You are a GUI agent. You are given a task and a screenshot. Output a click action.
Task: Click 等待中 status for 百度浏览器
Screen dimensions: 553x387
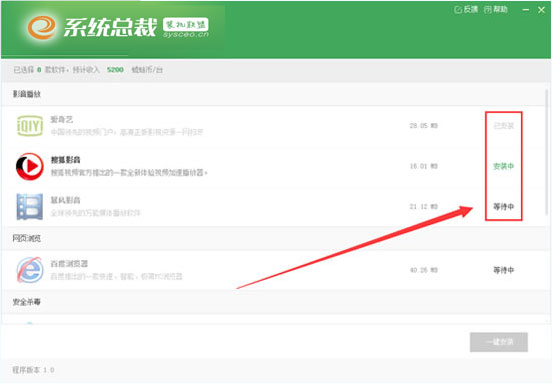[x=504, y=270]
